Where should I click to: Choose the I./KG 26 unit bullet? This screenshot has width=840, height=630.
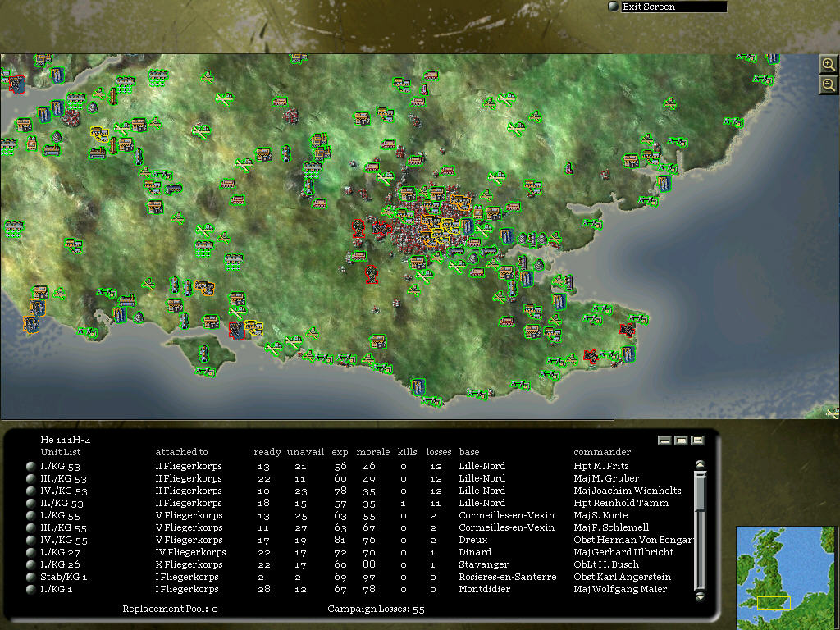pyautogui.click(x=31, y=564)
